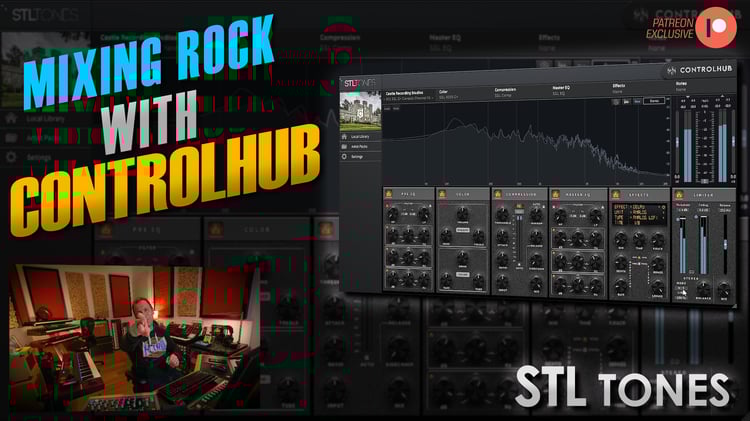Screen dimensions: 750x421
Task: Open Artist Packs via the folder icon
Action: (x=344, y=146)
